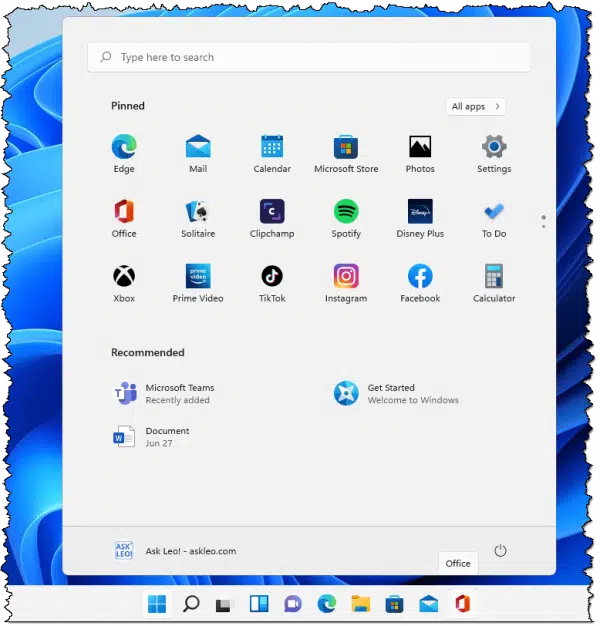
Task: Open Facebook app
Action: pyautogui.click(x=420, y=283)
